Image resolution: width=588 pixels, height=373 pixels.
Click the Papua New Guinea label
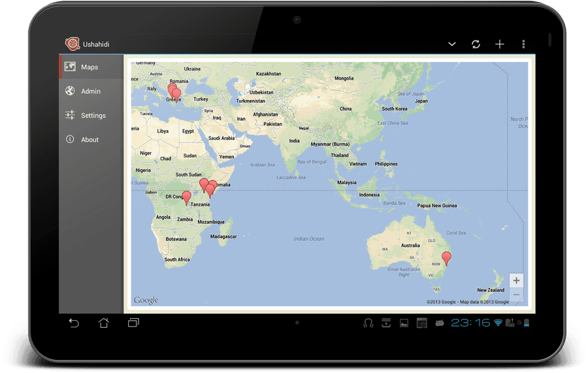click(437, 205)
